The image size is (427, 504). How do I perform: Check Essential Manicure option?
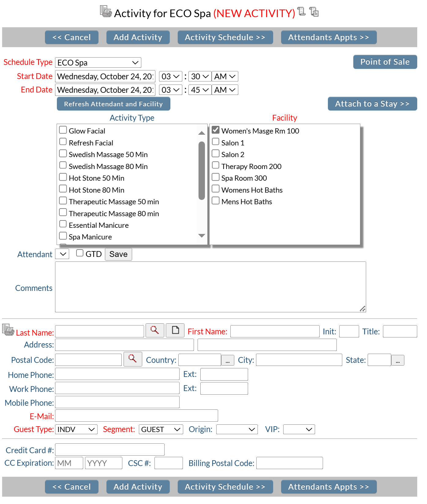click(63, 224)
